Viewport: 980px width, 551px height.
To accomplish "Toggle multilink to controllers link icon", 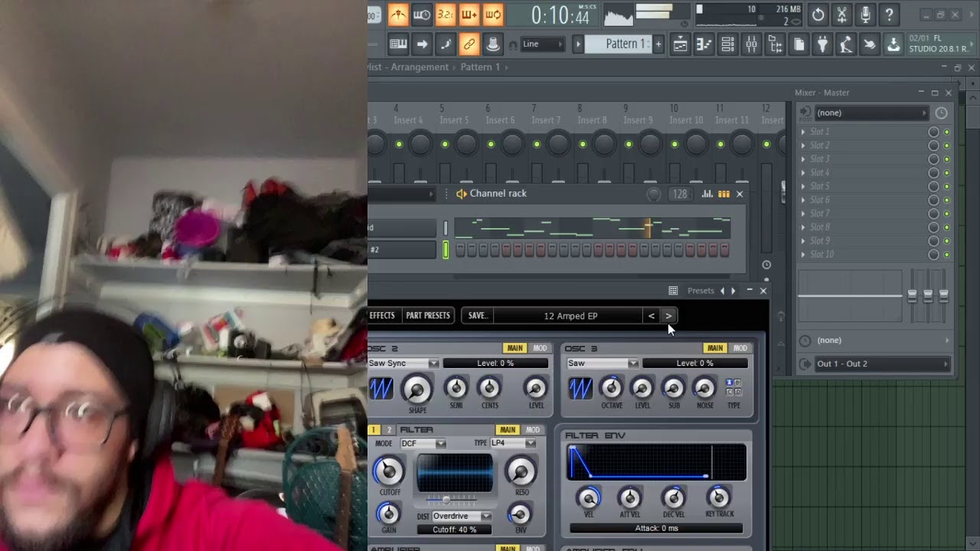I will click(469, 44).
